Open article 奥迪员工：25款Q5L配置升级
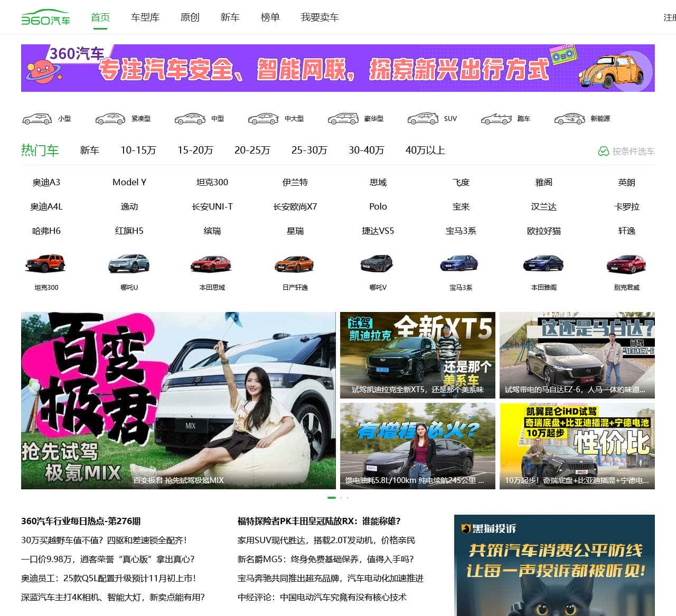This screenshot has height=616, width=676. (109, 578)
